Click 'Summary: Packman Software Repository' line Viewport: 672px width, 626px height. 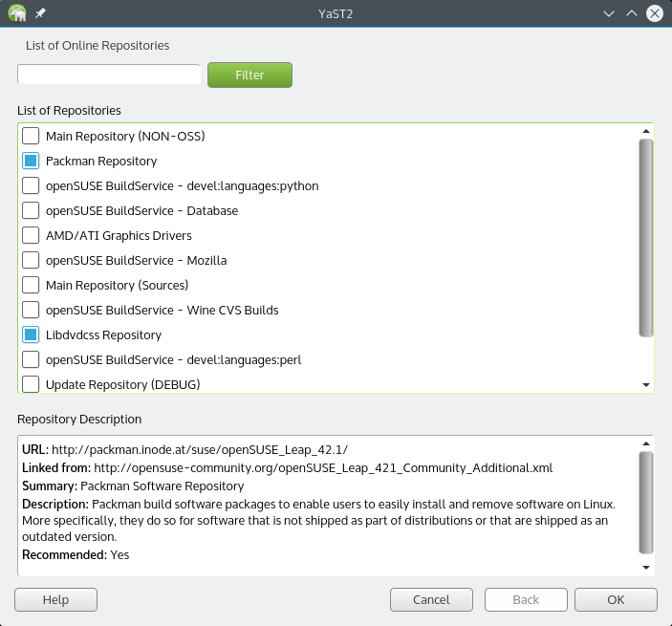tap(133, 486)
